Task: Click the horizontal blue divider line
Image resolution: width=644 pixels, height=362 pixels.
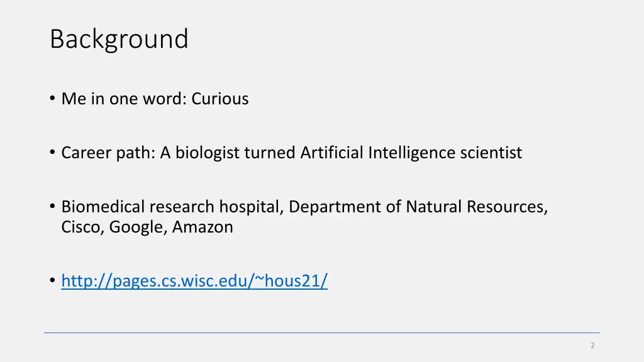Action: click(321, 333)
